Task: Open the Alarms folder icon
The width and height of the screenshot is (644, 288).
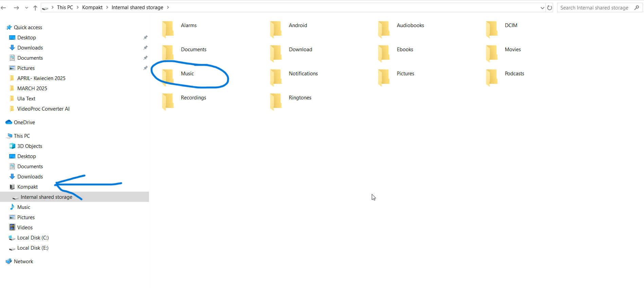Action: (168, 29)
